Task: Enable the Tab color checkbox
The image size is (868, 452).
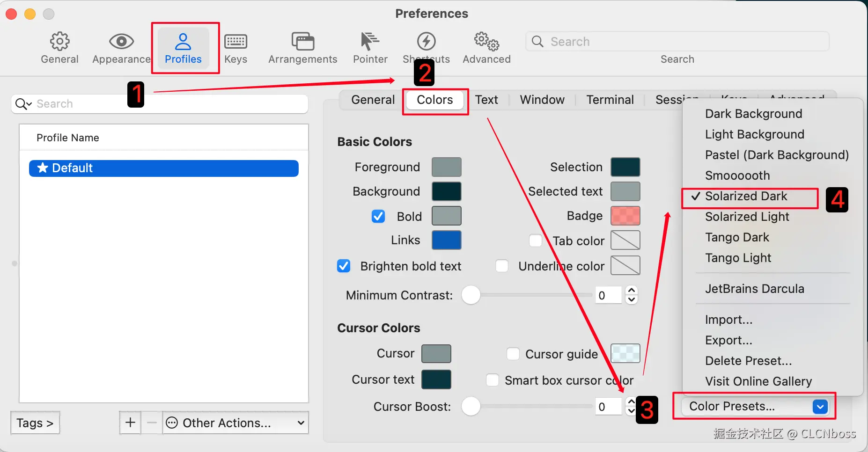Action: tap(536, 241)
